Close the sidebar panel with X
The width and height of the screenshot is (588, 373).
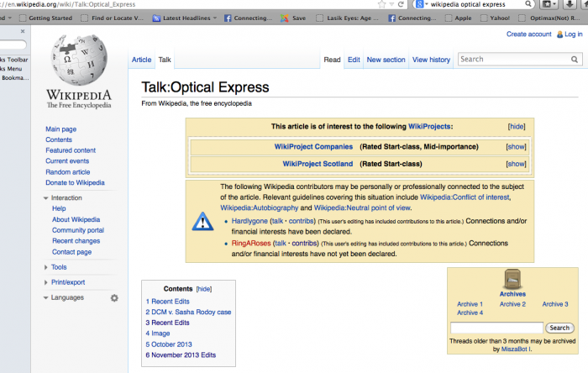click(x=23, y=31)
